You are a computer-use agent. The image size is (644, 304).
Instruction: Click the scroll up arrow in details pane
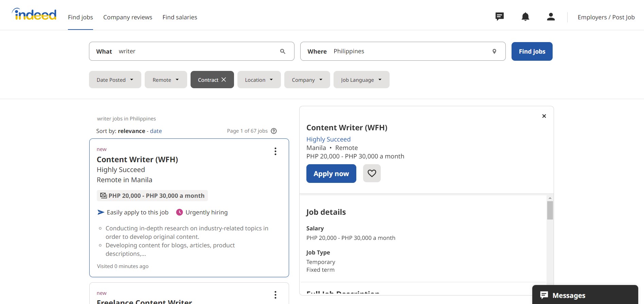550,198
